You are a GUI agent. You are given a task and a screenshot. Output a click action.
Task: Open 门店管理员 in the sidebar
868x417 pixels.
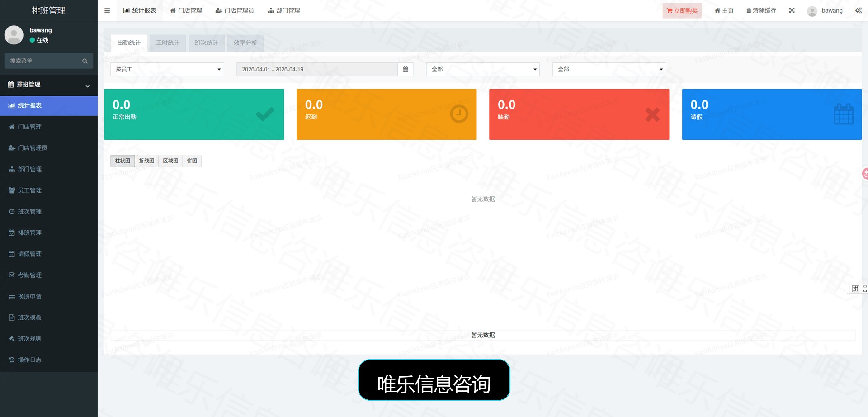[49, 148]
